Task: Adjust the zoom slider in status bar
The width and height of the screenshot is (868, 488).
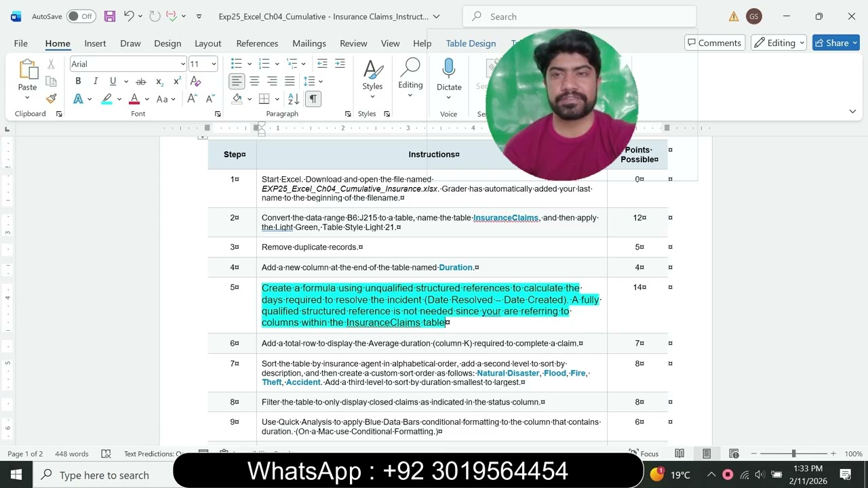Action: [x=793, y=453]
